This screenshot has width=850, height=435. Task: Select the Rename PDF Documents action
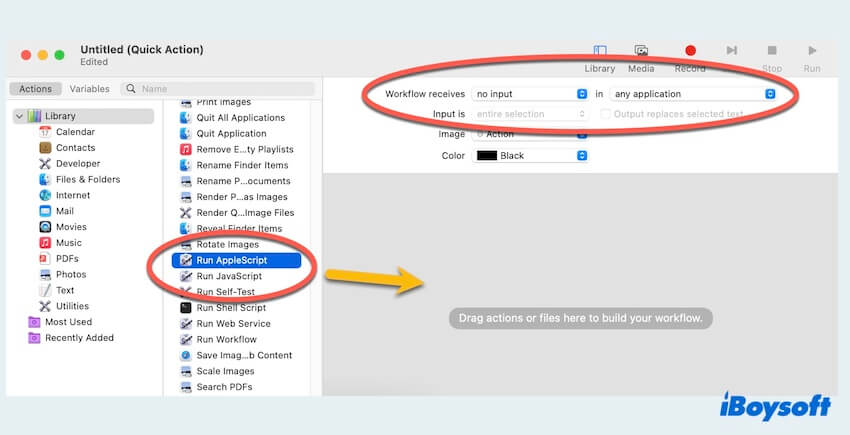(236, 181)
